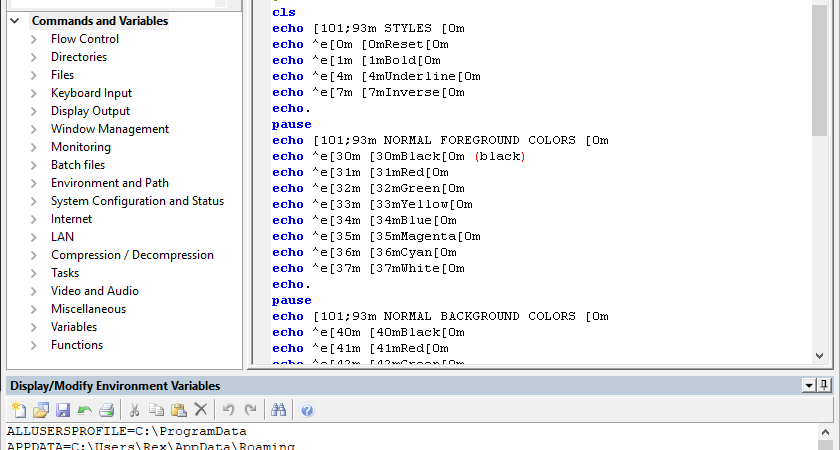Select the Environment and Path item
Viewport: 840px width, 450px height.
pos(110,183)
